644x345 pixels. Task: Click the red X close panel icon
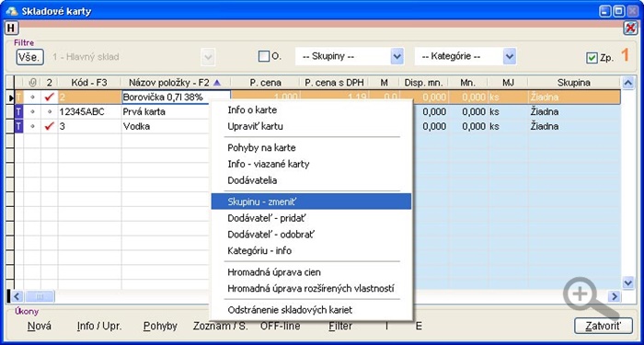click(630, 28)
